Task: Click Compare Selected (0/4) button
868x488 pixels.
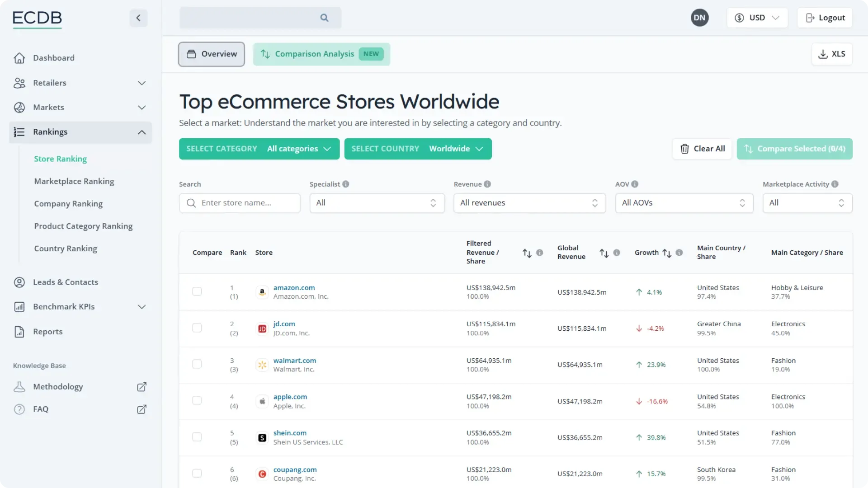Action: [x=795, y=149]
